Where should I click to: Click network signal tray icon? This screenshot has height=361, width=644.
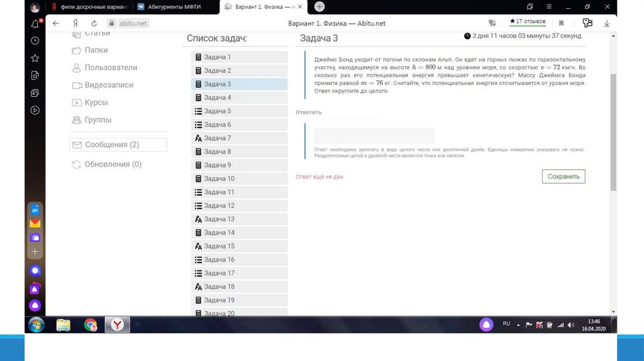click(560, 325)
